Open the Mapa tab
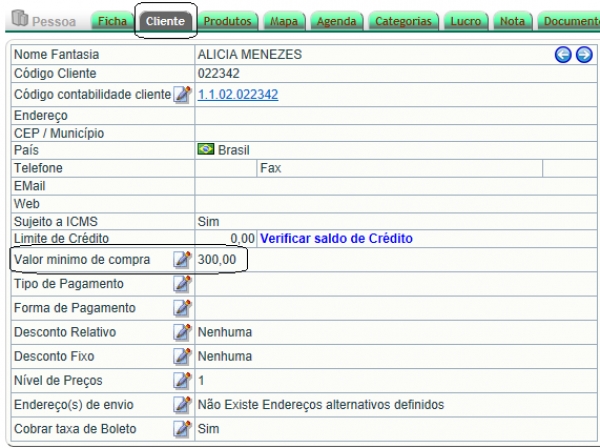Screen dimensions: 600x448 click(284, 21)
